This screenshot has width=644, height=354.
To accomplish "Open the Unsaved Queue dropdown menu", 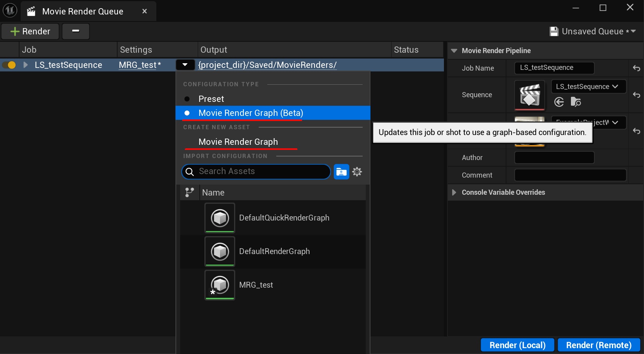I will 592,31.
